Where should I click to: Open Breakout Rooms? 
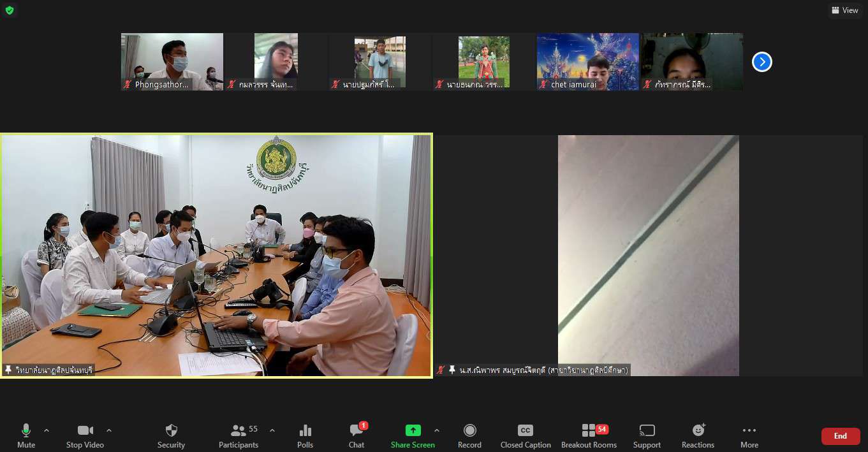tap(589, 435)
